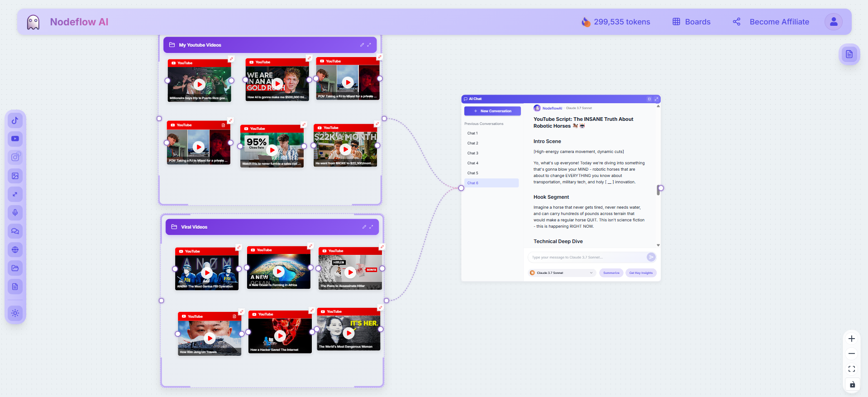This screenshot has width=868, height=397.
Task: Click the YouTube icon in left toolbar
Action: click(x=15, y=139)
